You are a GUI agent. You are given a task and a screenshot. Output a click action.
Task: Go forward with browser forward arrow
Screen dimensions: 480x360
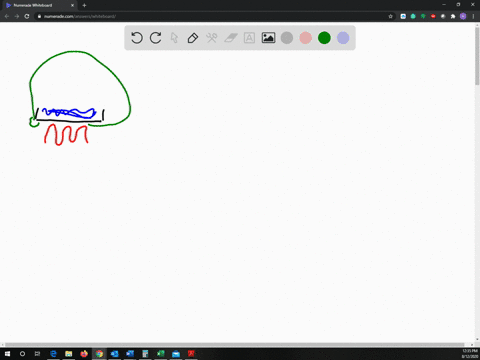pos(17,16)
